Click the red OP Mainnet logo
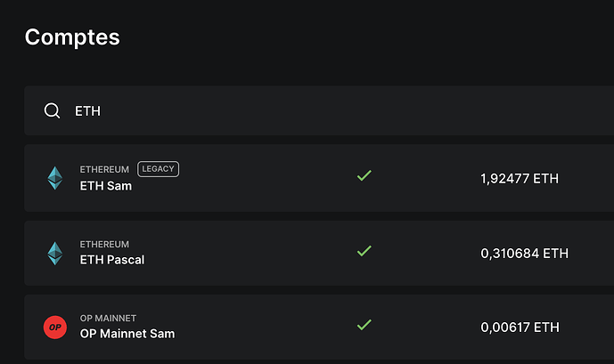The image size is (614, 364). click(55, 328)
